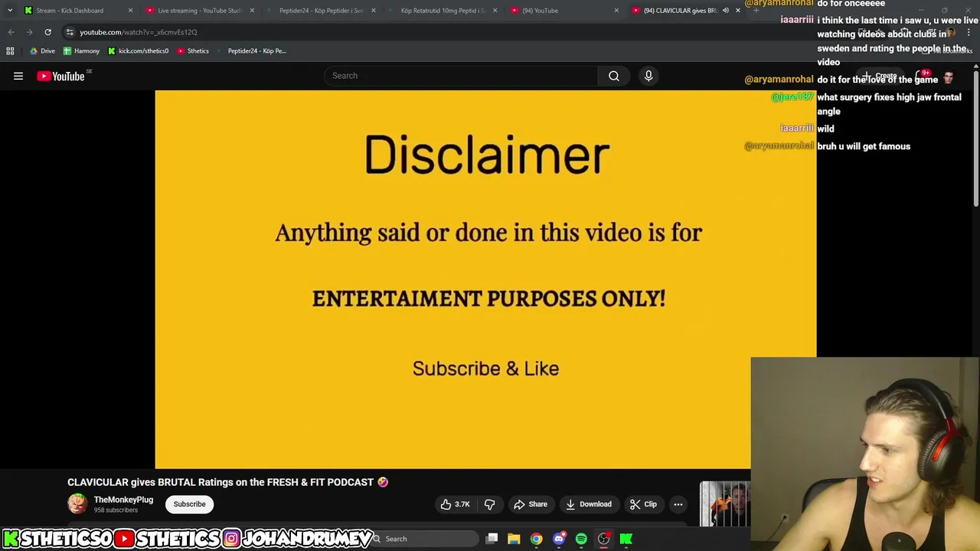Mute audio icon on CLAVICULAR tab
This screenshot has height=551, width=980.
(725, 11)
